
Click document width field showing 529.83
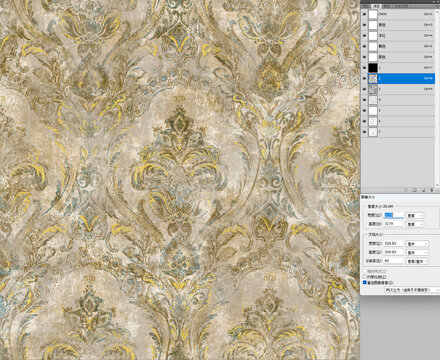click(x=394, y=243)
